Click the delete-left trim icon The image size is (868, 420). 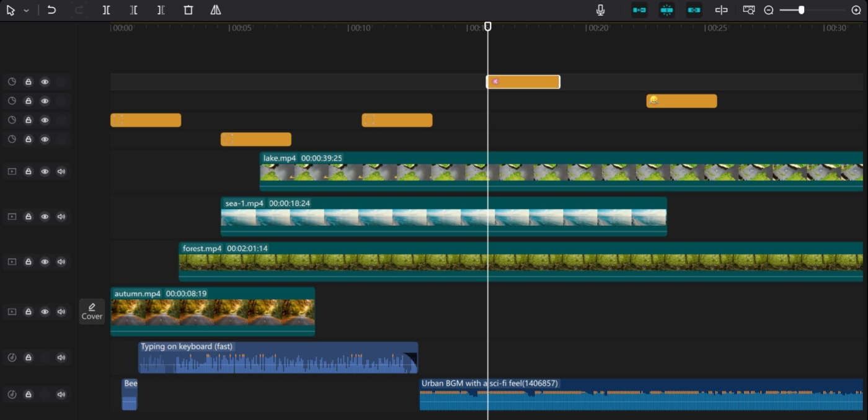point(134,10)
